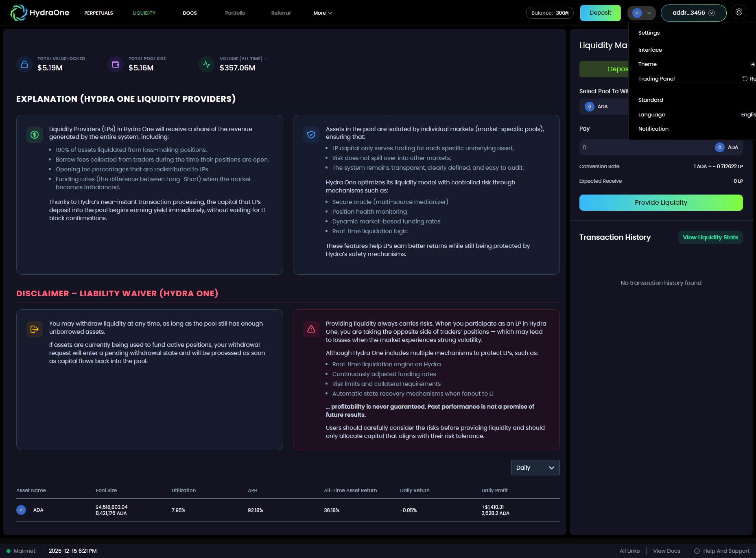The width and height of the screenshot is (756, 558).
Task: Click the APR column header
Action: [x=252, y=490]
